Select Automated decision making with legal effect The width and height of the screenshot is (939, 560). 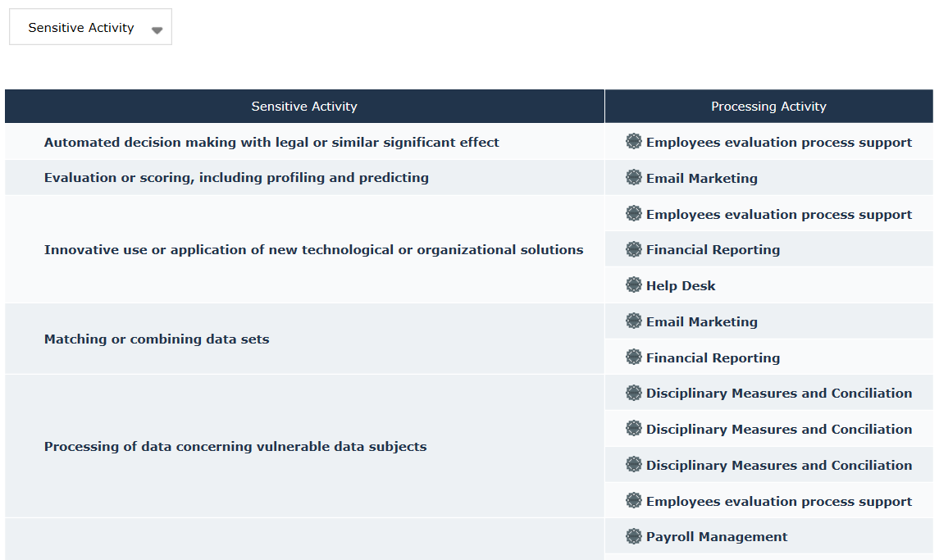click(x=271, y=143)
